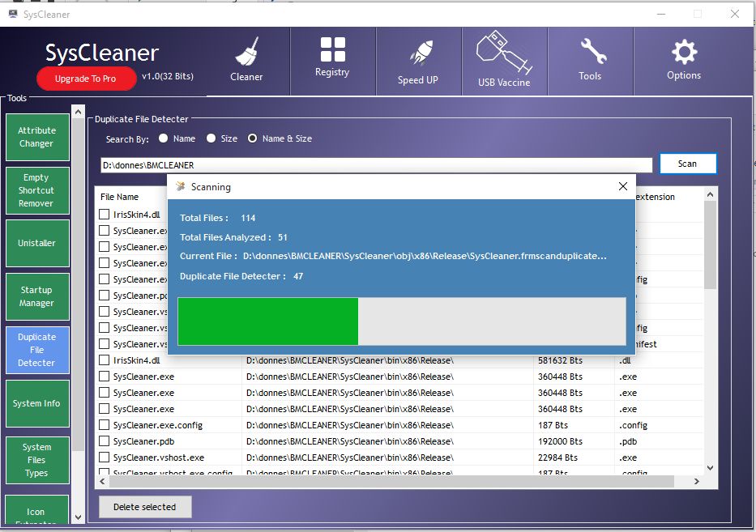This screenshot has width=756, height=532.
Task: Click the Delete selected button
Action: click(x=145, y=507)
